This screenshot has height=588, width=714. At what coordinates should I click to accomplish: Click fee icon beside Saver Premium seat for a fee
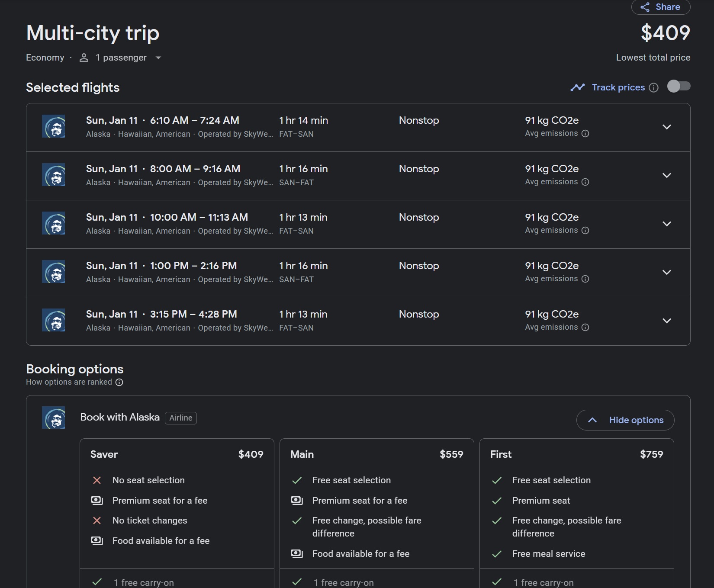point(97,501)
